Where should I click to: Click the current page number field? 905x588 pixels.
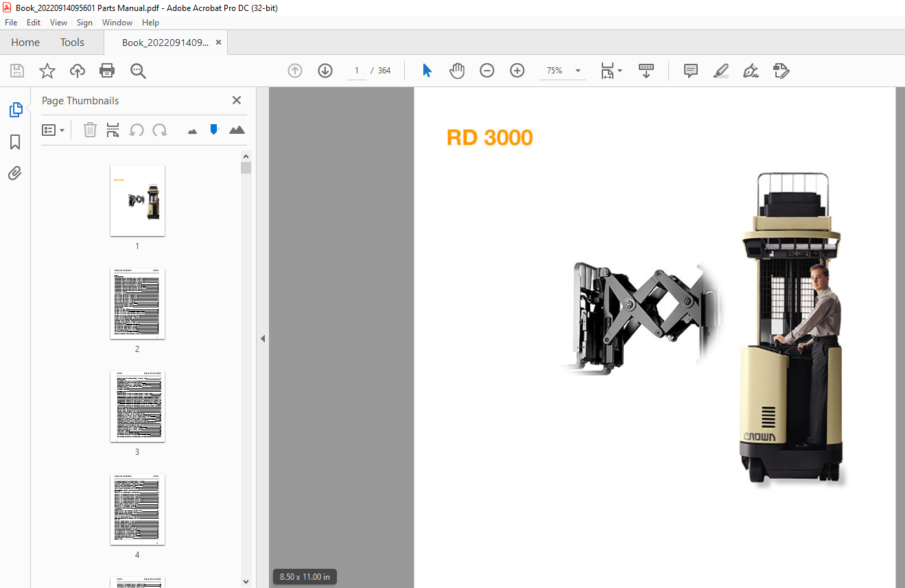(357, 71)
